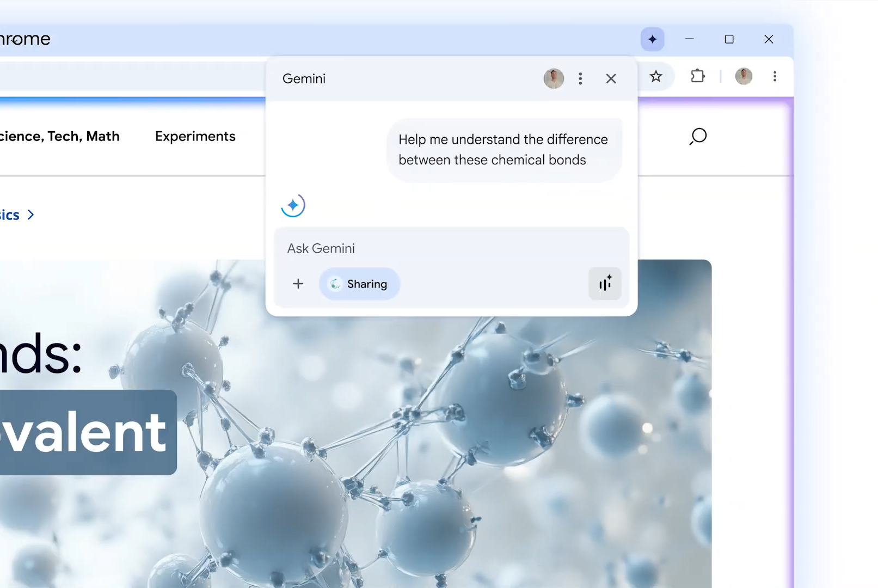Click the plus icon to attach content

click(x=298, y=284)
